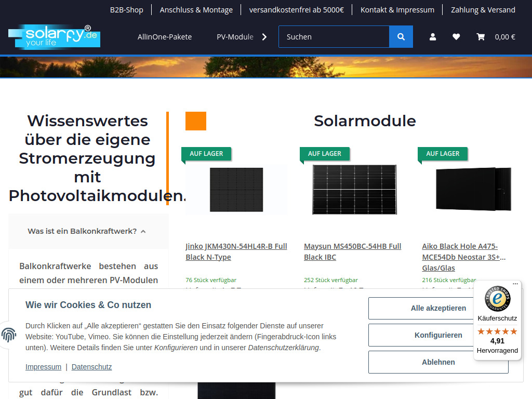532x399 pixels.
Task: Reject cookies with the Ablehnen button
Action: point(438,362)
